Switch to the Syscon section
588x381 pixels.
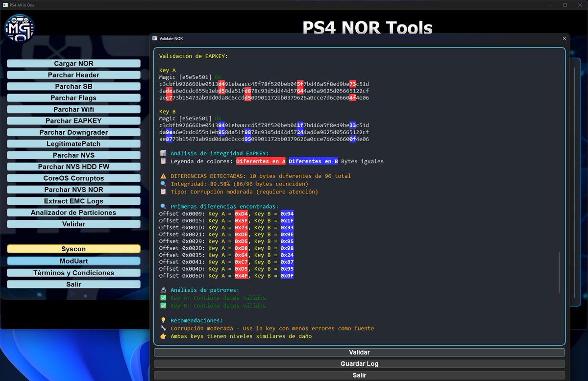tap(73, 249)
